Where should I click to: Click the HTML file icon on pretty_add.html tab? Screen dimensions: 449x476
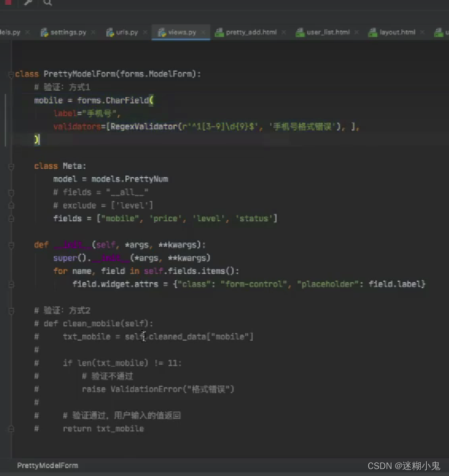pos(219,32)
